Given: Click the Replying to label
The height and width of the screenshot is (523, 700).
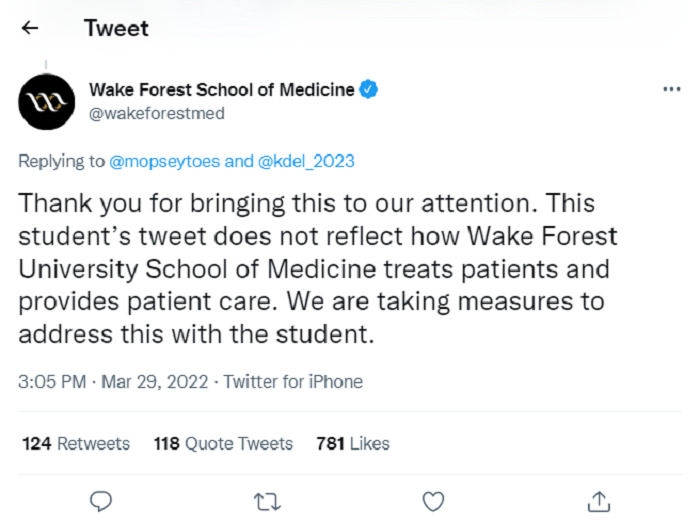Looking at the screenshot, I should tap(62, 161).
